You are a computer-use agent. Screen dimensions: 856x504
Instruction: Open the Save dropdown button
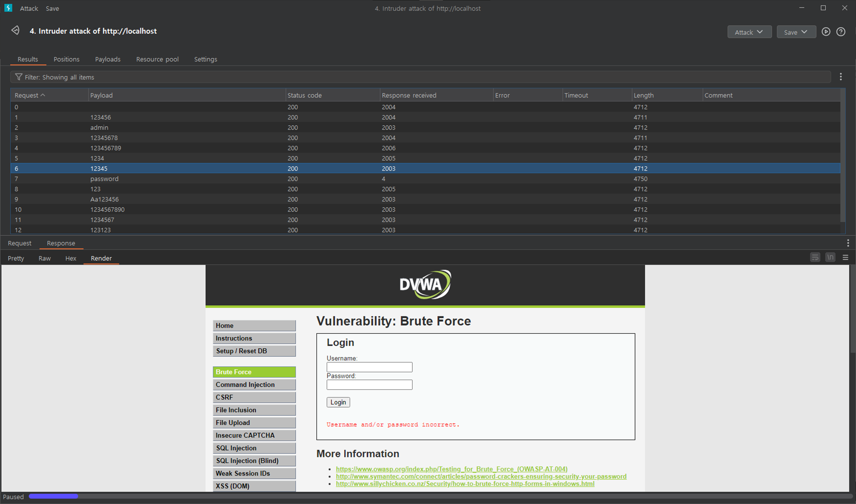[796, 32]
